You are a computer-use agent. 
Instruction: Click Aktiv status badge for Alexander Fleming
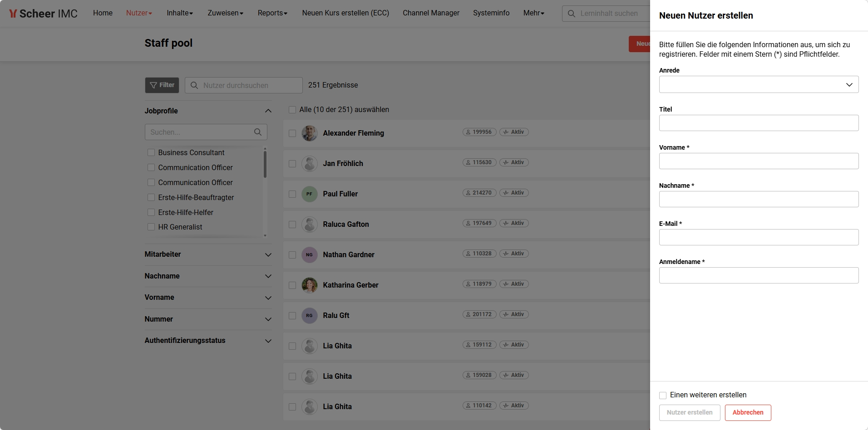514,132
